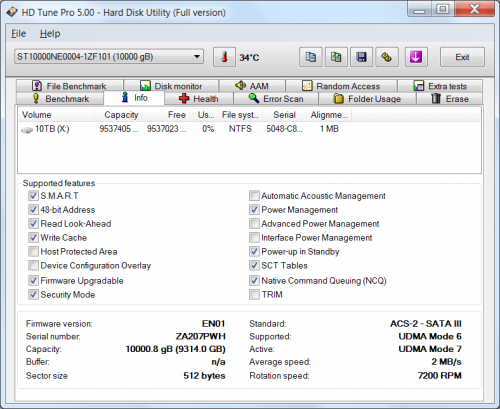Screen dimensions: 500x409
Task: Switch to the Disk monitor tab
Action: pyautogui.click(x=171, y=86)
